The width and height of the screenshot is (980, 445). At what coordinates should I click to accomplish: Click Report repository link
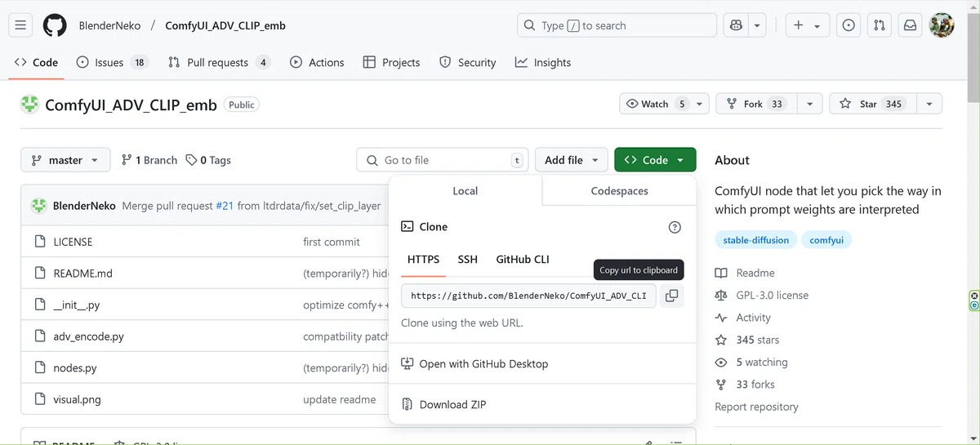coord(756,407)
